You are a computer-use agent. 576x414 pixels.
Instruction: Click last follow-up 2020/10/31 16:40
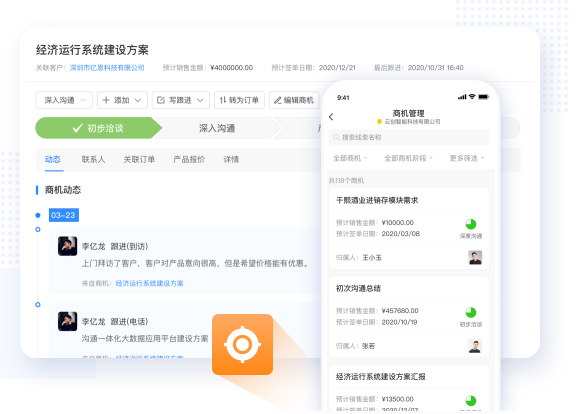tap(436, 68)
